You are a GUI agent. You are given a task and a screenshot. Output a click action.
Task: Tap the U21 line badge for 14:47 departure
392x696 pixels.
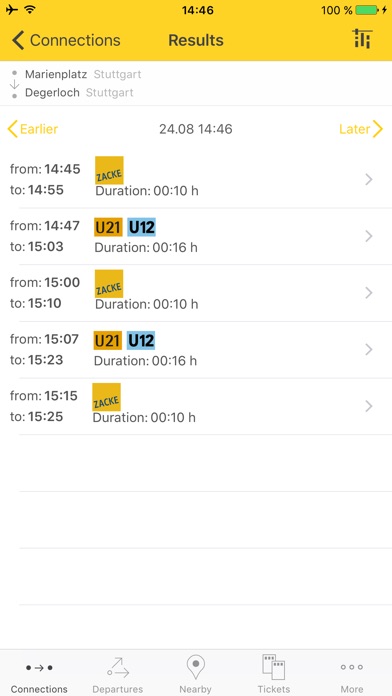(x=108, y=228)
